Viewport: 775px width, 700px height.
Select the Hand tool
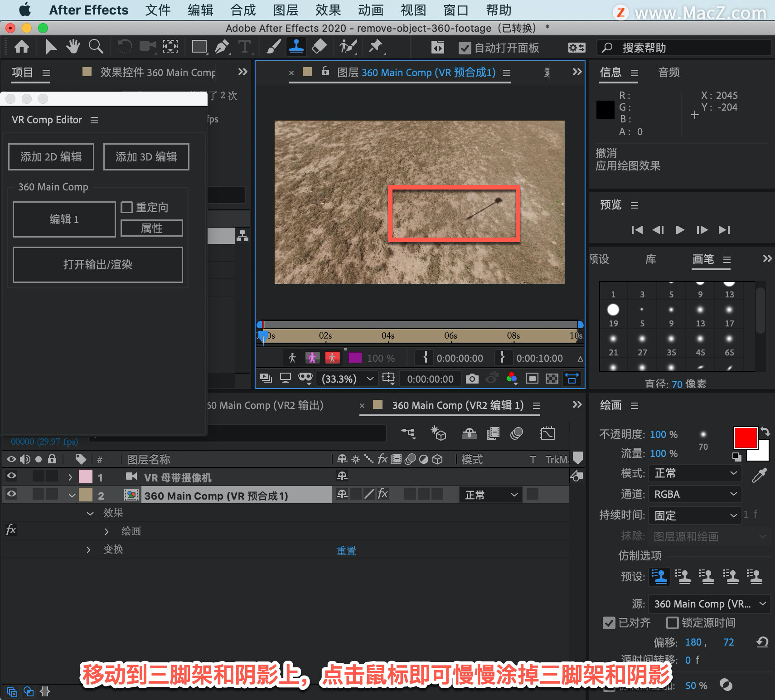73,46
